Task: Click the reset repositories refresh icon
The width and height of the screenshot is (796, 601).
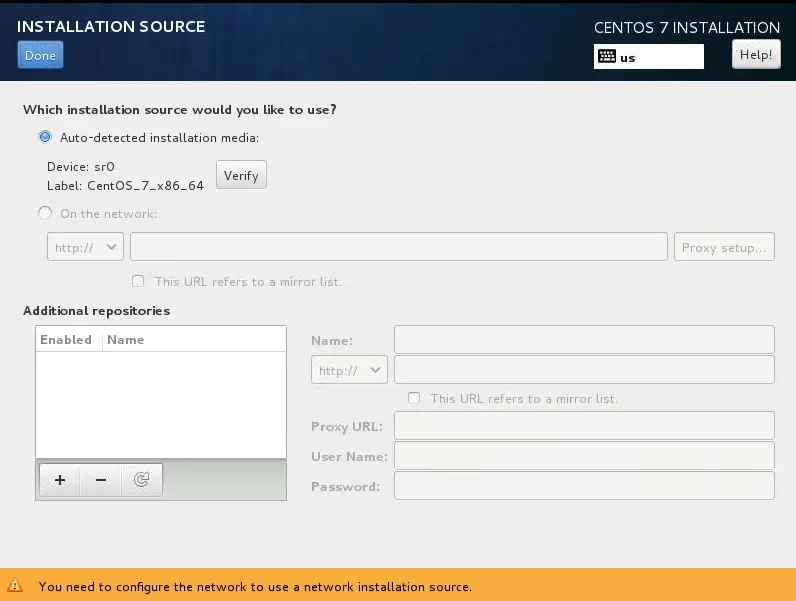Action: click(x=142, y=480)
